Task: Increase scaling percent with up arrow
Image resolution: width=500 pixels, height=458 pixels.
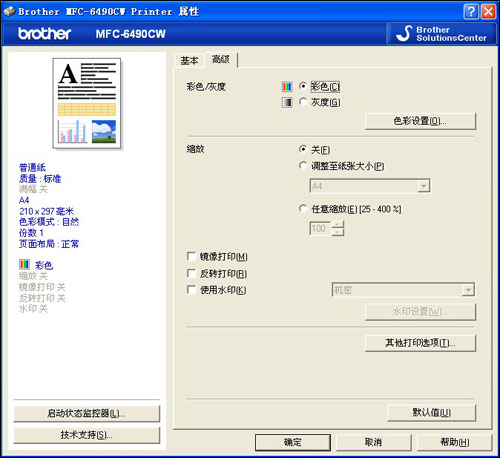Action: 338,225
